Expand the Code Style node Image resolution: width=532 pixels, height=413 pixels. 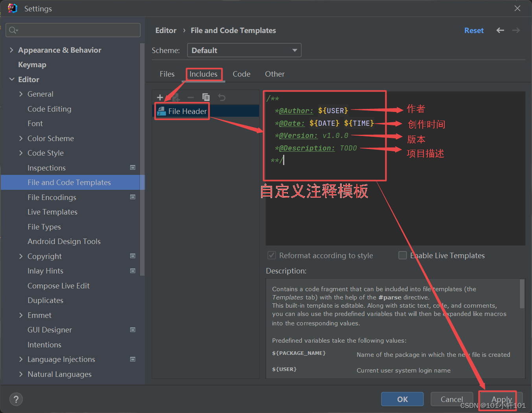point(21,153)
